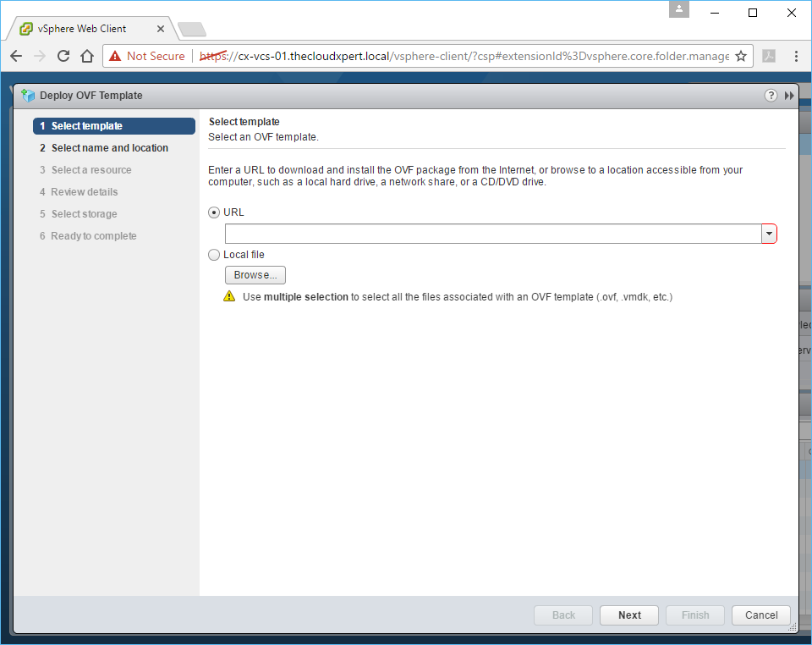812x645 pixels.
Task: Select the URL radio button
Action: coord(214,212)
